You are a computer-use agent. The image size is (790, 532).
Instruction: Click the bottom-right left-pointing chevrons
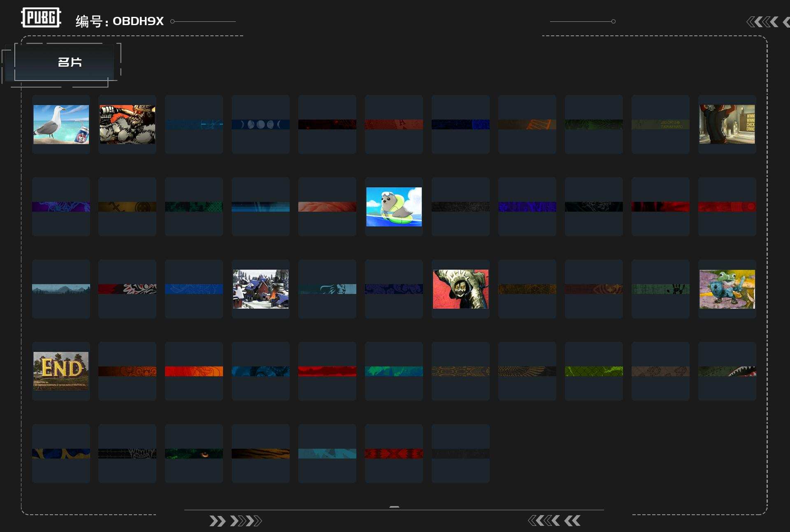554,521
